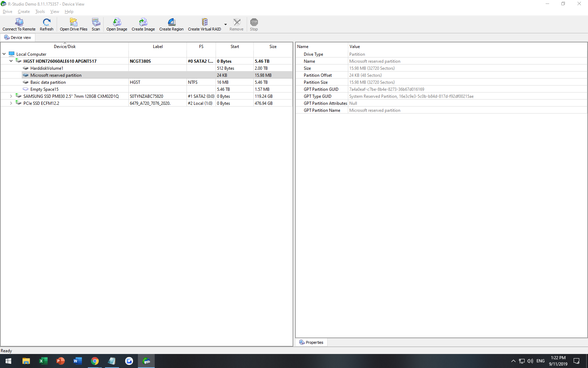588x368 pixels.
Task: Select the HarddiskVolume1 partition
Action: point(47,68)
